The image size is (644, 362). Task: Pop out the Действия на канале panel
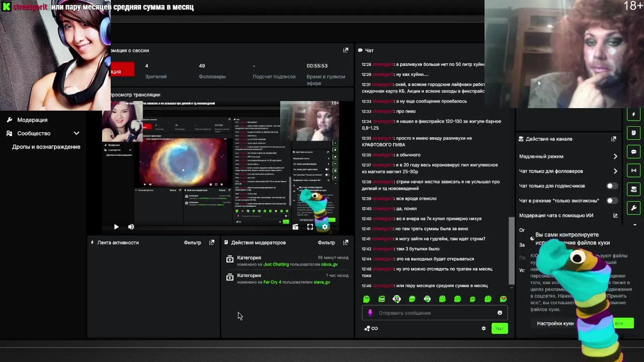point(613,139)
